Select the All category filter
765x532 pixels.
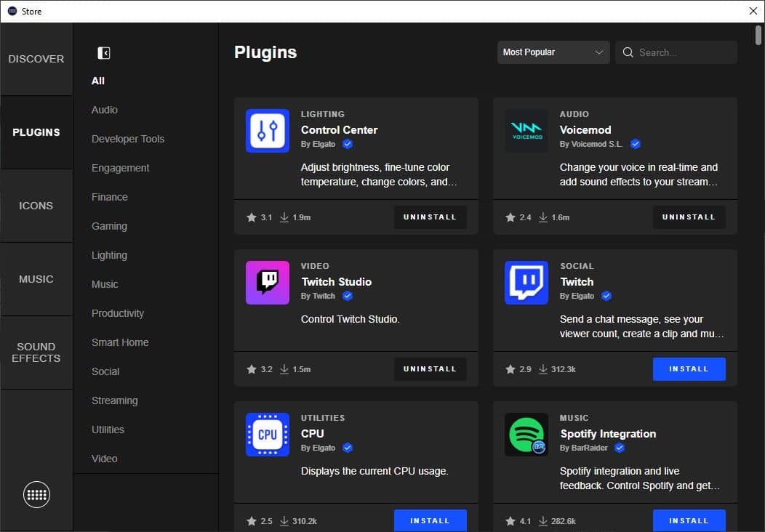[98, 81]
